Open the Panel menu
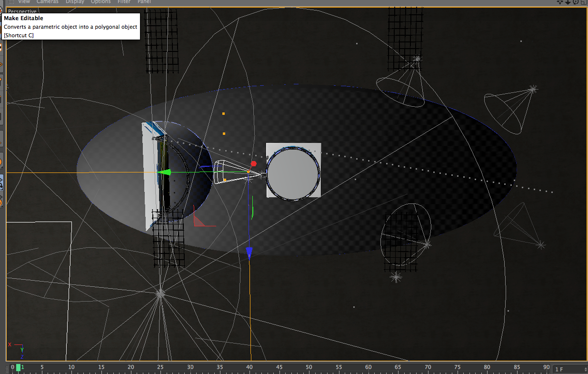This screenshot has height=374, width=588. pos(144,2)
